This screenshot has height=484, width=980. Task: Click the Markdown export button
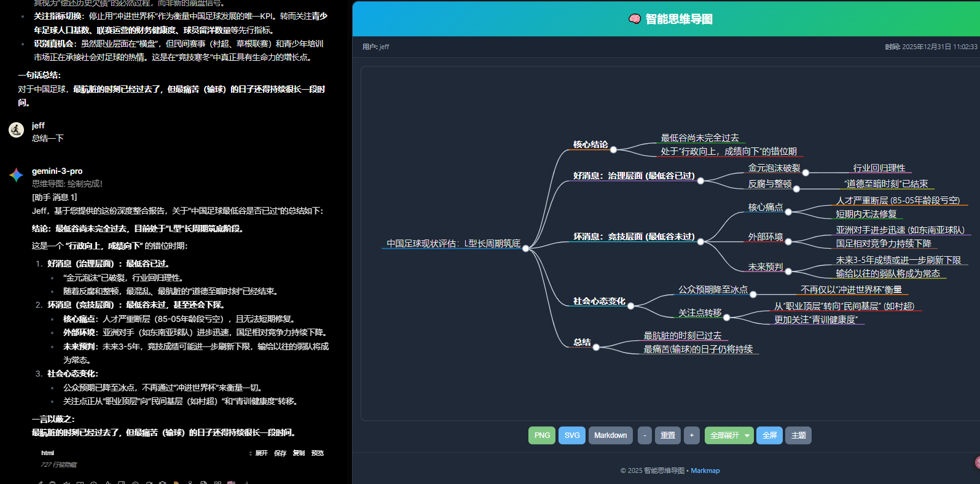(610, 435)
